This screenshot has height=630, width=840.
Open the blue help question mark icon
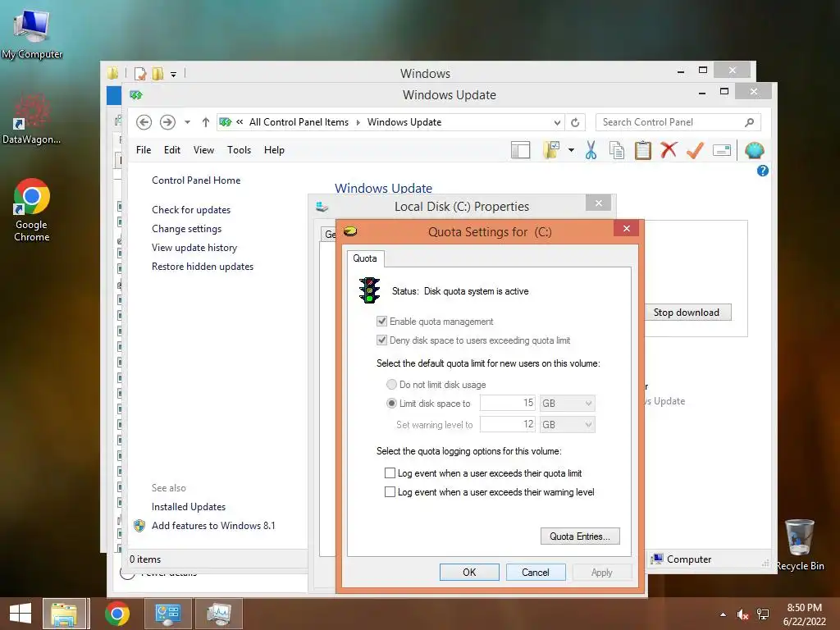pyautogui.click(x=762, y=171)
